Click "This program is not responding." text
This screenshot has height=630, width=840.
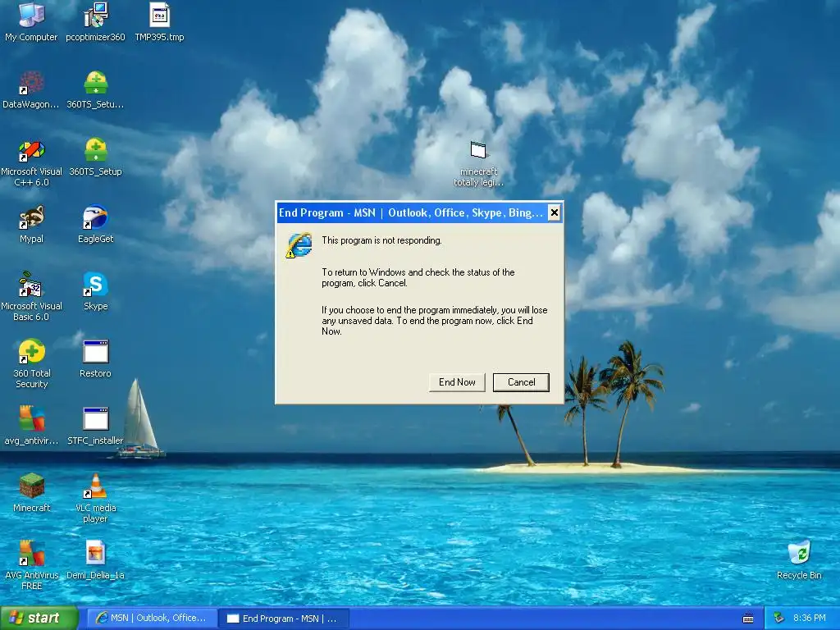point(381,240)
